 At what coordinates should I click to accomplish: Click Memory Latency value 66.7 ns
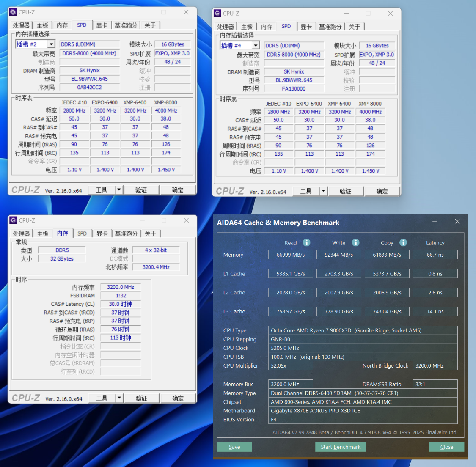coord(435,255)
